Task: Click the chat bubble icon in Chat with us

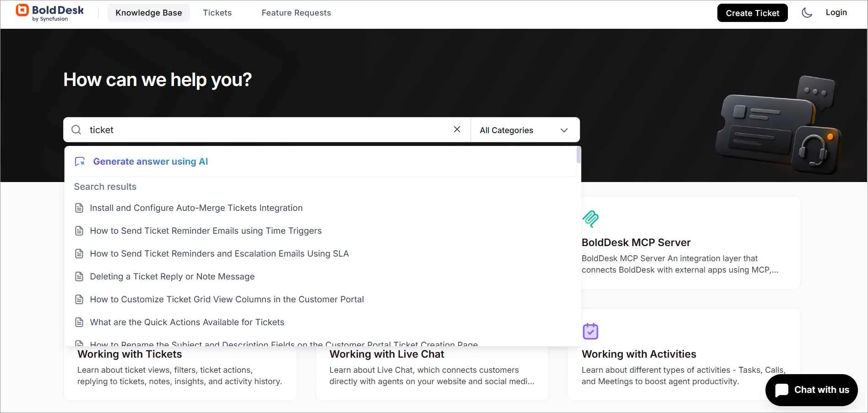Action: tap(782, 390)
